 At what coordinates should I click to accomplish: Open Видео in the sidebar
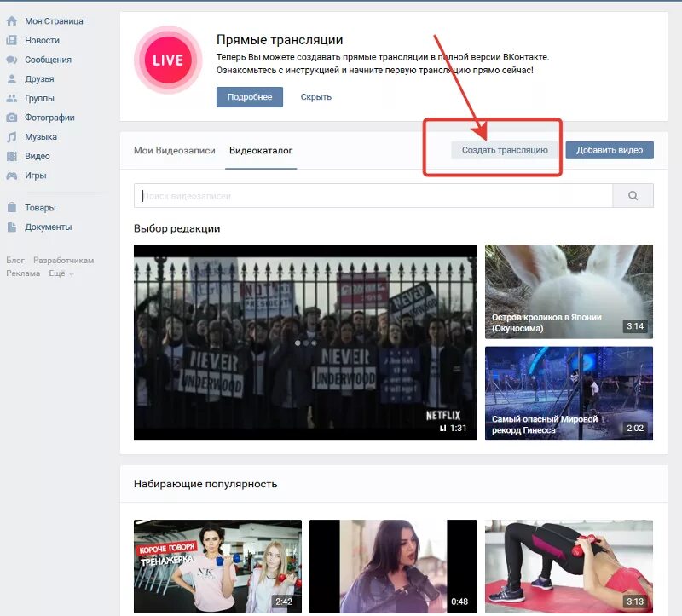pyautogui.click(x=37, y=156)
